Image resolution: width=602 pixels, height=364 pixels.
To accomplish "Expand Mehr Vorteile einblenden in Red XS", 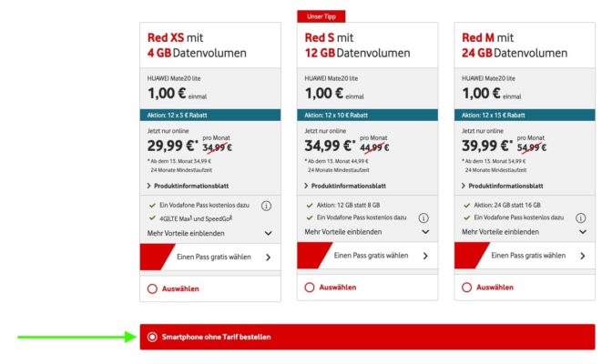I will pyautogui.click(x=210, y=233).
